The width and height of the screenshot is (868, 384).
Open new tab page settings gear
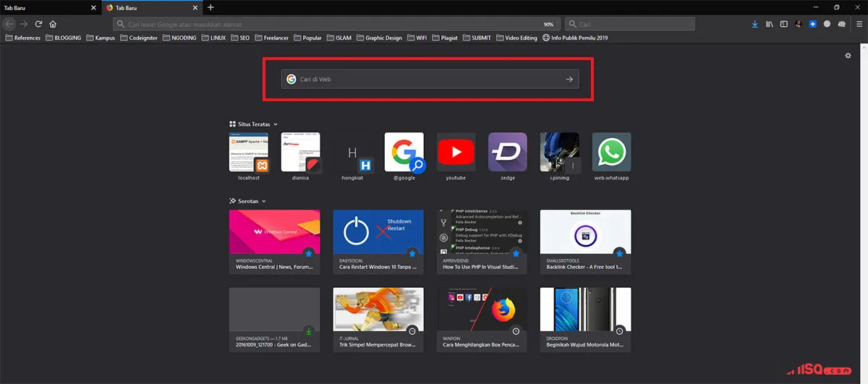(x=848, y=56)
